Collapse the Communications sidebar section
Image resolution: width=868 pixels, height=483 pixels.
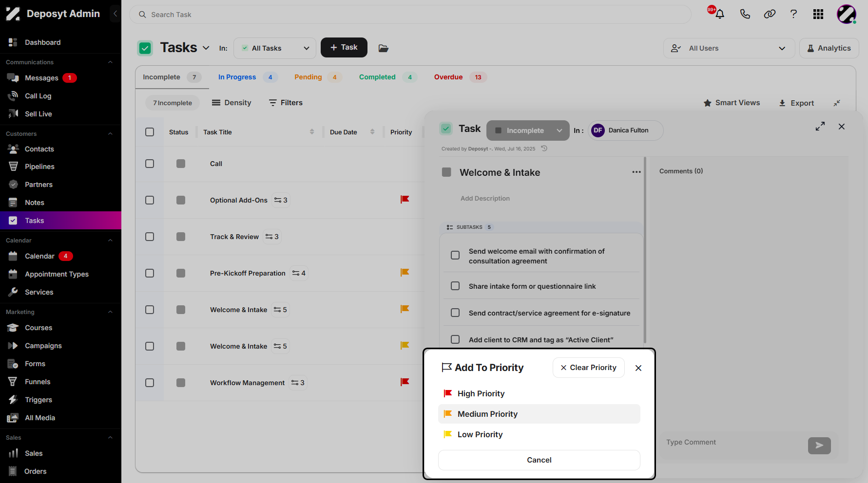click(110, 62)
